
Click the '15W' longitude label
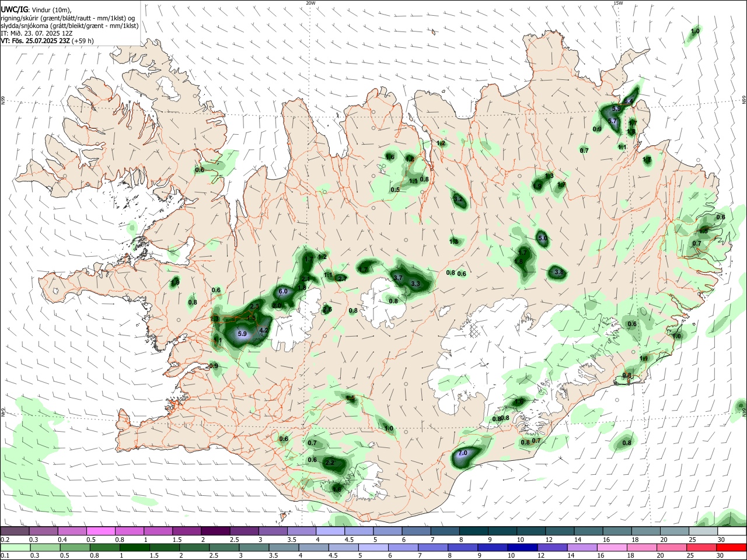(618, 3)
